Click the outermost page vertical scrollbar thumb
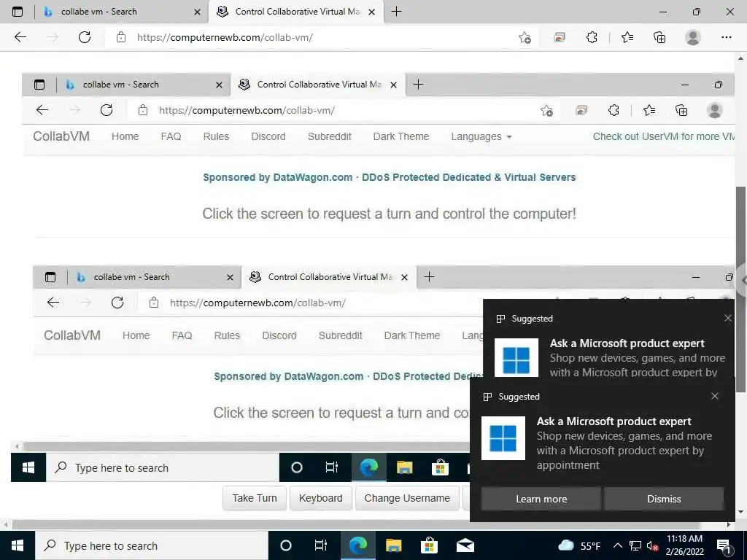The image size is (747, 560). click(x=741, y=289)
